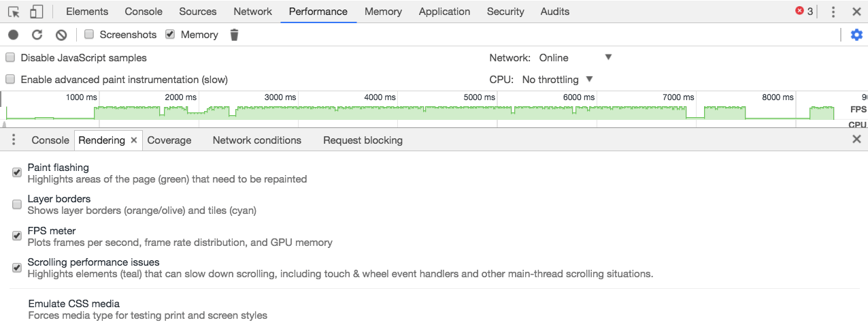
Task: Click the reload and profile icon
Action: (x=37, y=35)
